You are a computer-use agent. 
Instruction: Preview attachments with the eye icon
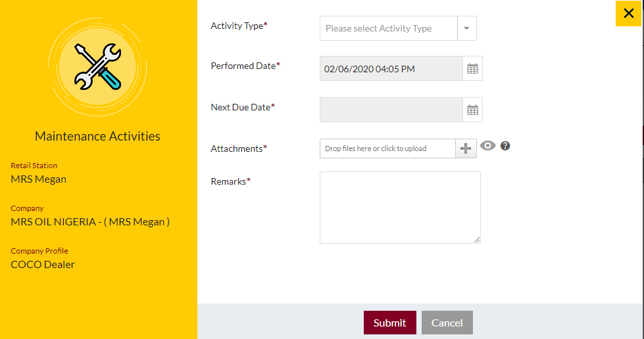[x=487, y=146]
